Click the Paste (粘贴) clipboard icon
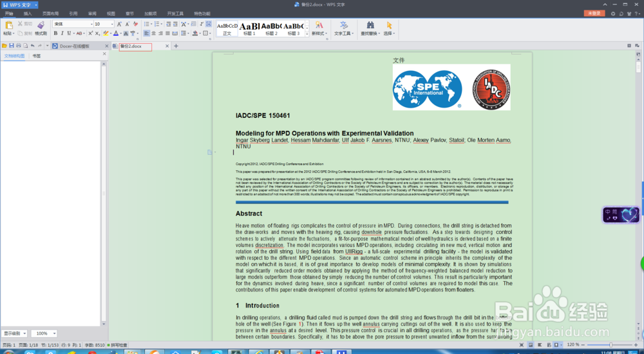Viewport: 644px width, 354px height. coord(8,25)
